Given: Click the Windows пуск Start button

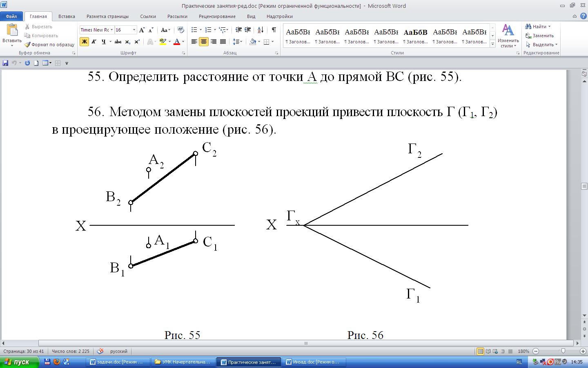Looking at the screenshot, I should (19, 362).
